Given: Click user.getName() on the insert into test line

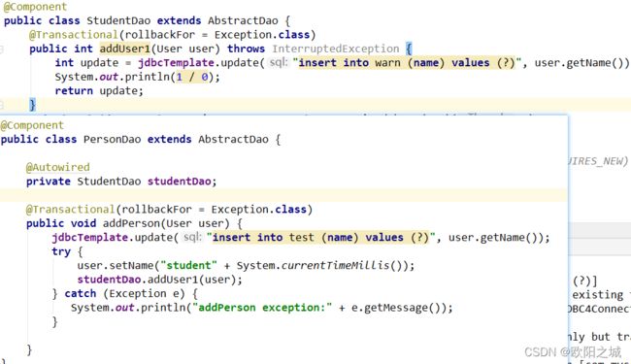Looking at the screenshot, I should point(493,237).
